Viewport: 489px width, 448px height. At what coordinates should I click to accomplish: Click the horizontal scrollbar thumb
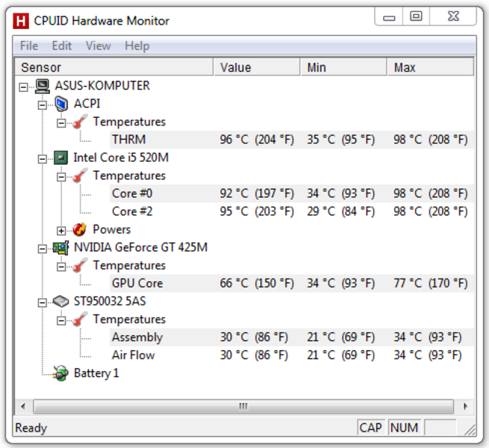coord(243,406)
